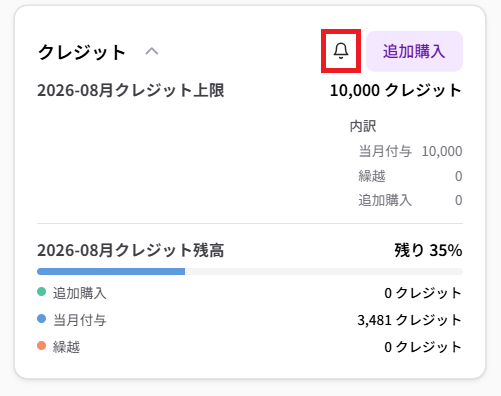Image resolution: width=501 pixels, height=396 pixels.
Task: Select the green 追加購入 legend dot
Action: pyautogui.click(x=41, y=292)
